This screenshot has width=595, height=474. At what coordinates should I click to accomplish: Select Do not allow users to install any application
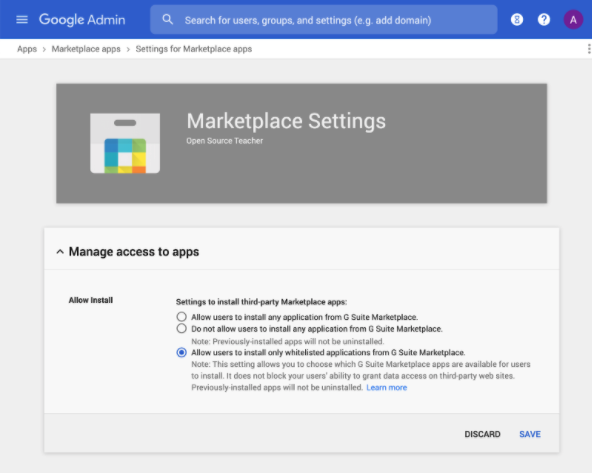click(181, 328)
